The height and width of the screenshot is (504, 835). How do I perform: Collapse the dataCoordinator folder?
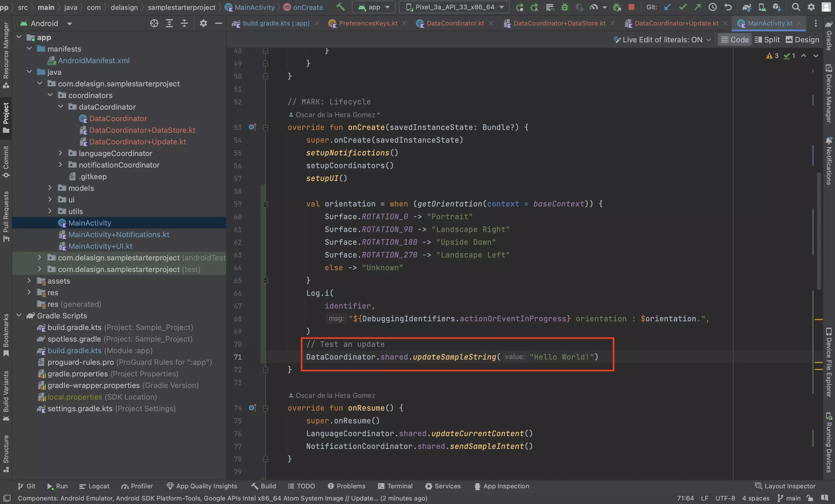(x=60, y=107)
